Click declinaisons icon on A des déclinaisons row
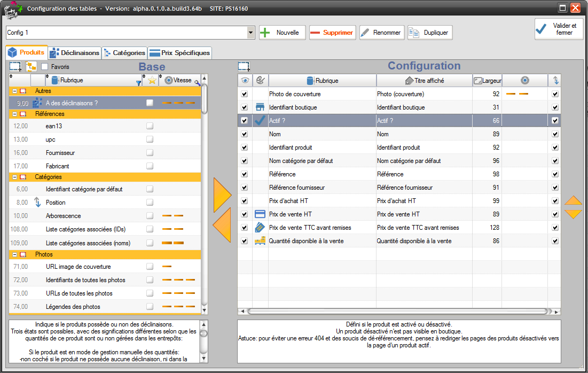The image size is (588, 373). pyautogui.click(x=37, y=103)
